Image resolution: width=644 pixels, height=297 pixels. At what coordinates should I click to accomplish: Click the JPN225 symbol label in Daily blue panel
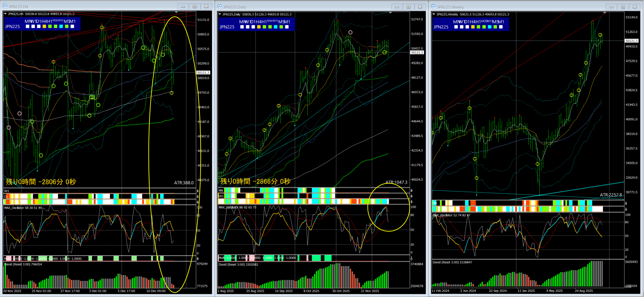click(x=227, y=27)
